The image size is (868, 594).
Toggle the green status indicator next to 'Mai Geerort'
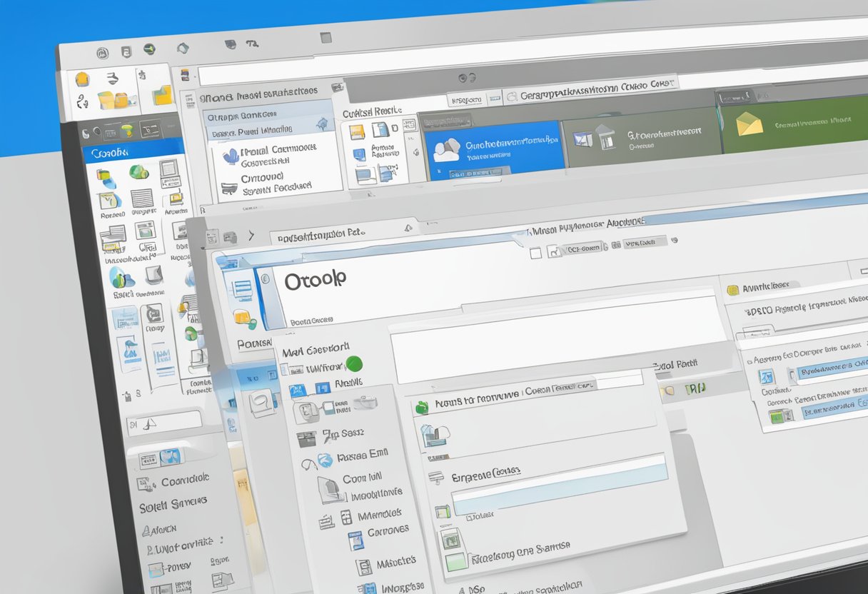[x=353, y=366]
